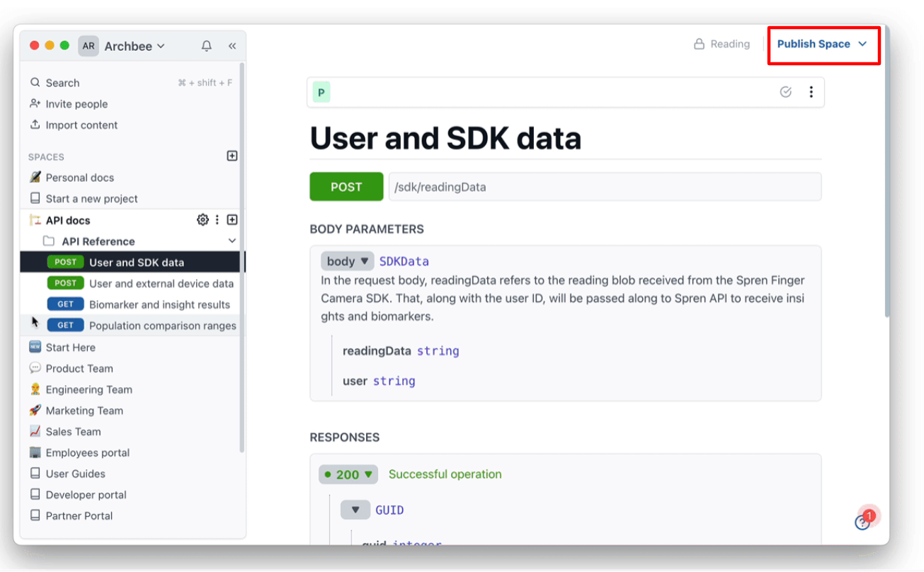Open the Archbee workspace dropdown
The image size is (924, 572).
pos(134,45)
